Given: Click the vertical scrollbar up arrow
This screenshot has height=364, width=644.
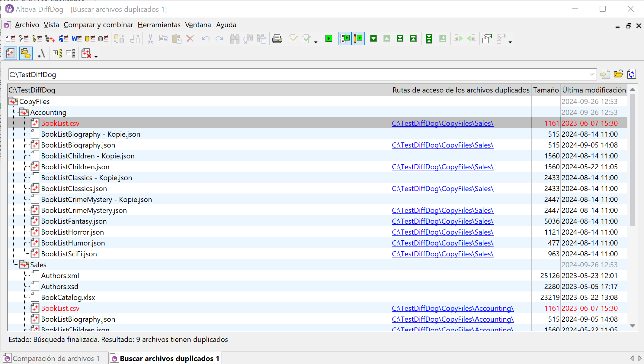Looking at the screenshot, I should coord(633,89).
